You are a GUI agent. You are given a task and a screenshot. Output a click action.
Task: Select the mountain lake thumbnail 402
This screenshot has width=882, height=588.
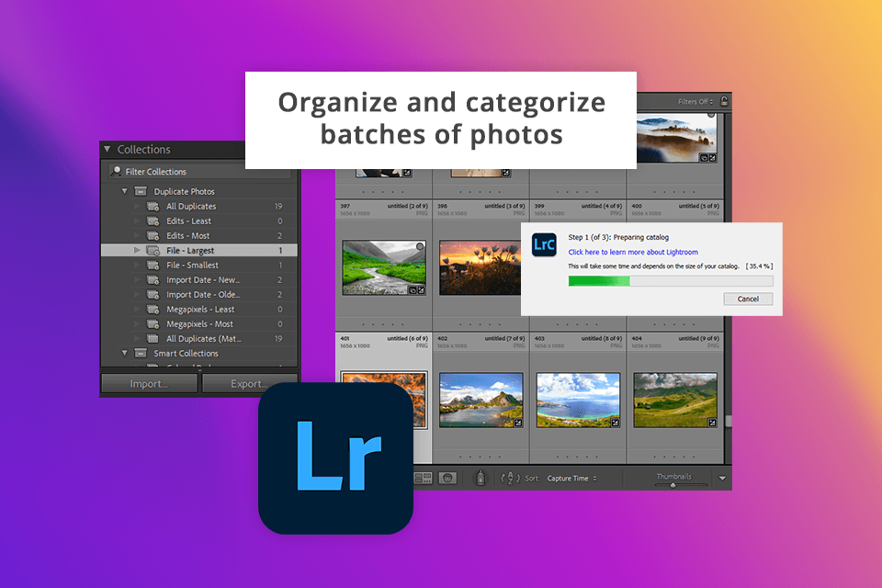[481, 400]
